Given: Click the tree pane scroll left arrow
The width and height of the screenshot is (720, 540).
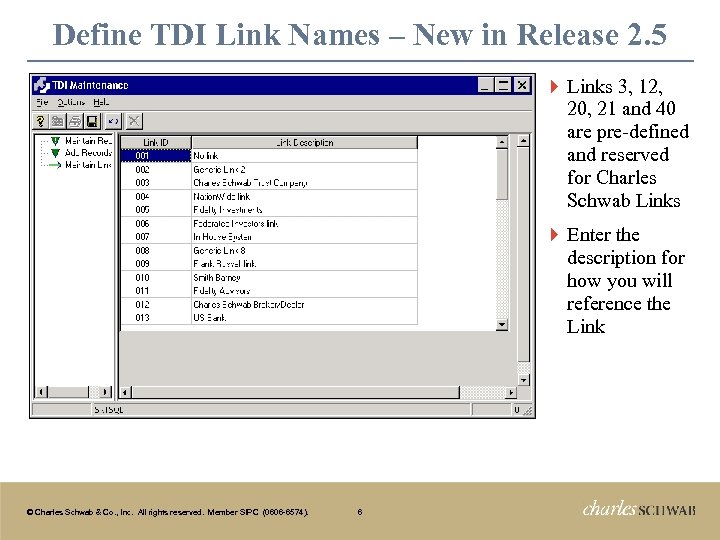Looking at the screenshot, I should click(x=41, y=392).
